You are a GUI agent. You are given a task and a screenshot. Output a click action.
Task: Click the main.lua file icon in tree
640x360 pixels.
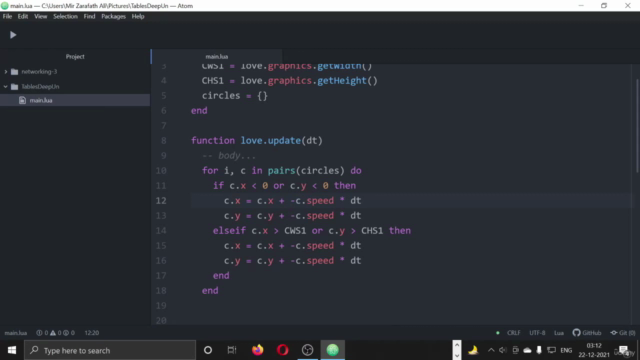point(22,100)
